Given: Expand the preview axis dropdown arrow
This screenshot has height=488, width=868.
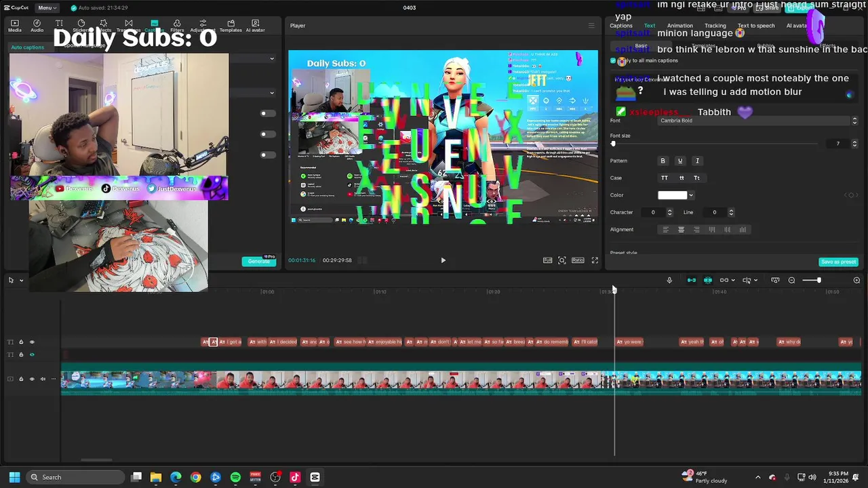Looking at the screenshot, I should (x=755, y=280).
